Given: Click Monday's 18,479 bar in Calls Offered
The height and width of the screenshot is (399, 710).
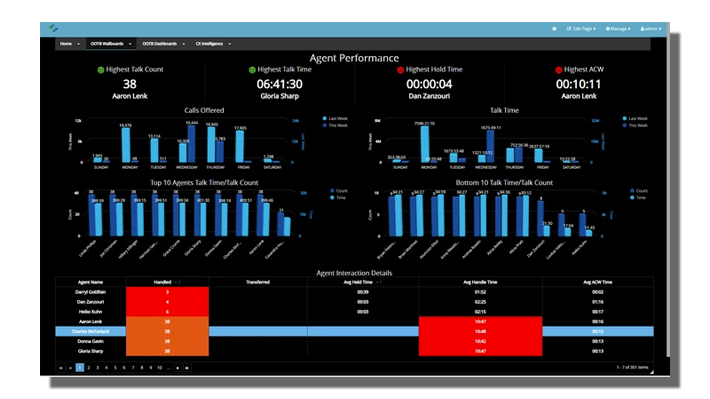Looking at the screenshot, I should coord(125,145).
